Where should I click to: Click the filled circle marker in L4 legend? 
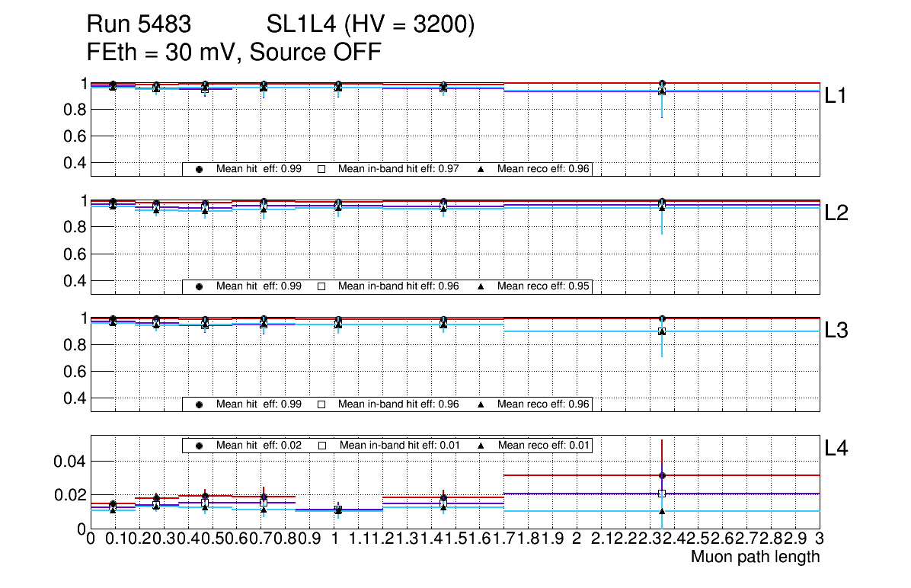click(x=199, y=446)
